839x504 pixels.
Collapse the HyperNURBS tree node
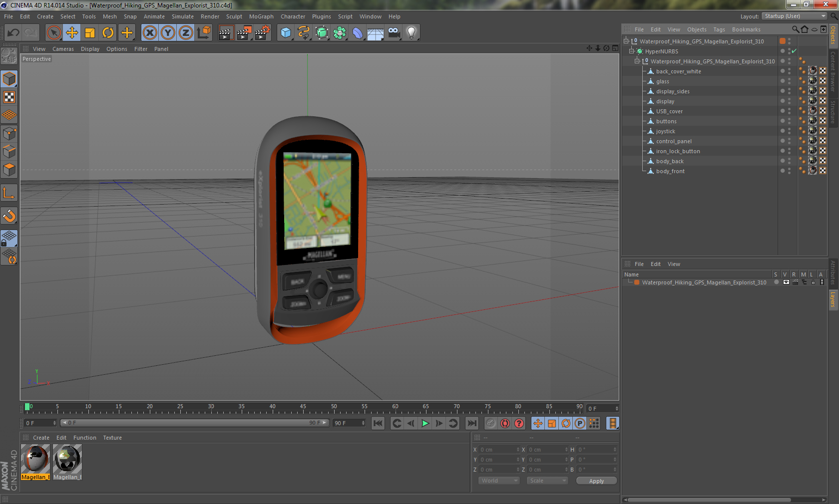pos(632,51)
